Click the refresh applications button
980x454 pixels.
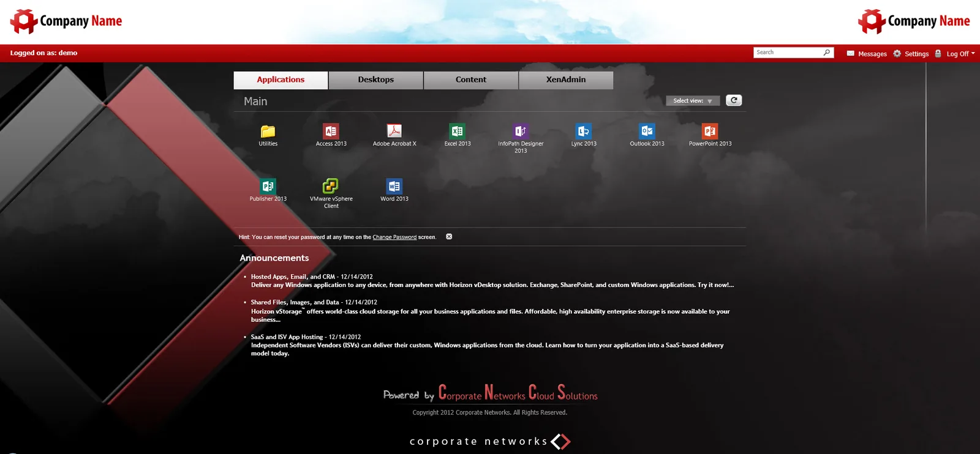click(x=734, y=100)
